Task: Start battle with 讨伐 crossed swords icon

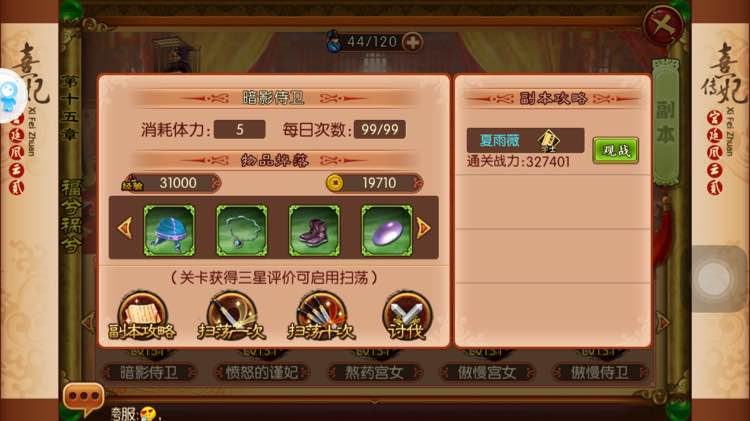Action: pyautogui.click(x=407, y=316)
